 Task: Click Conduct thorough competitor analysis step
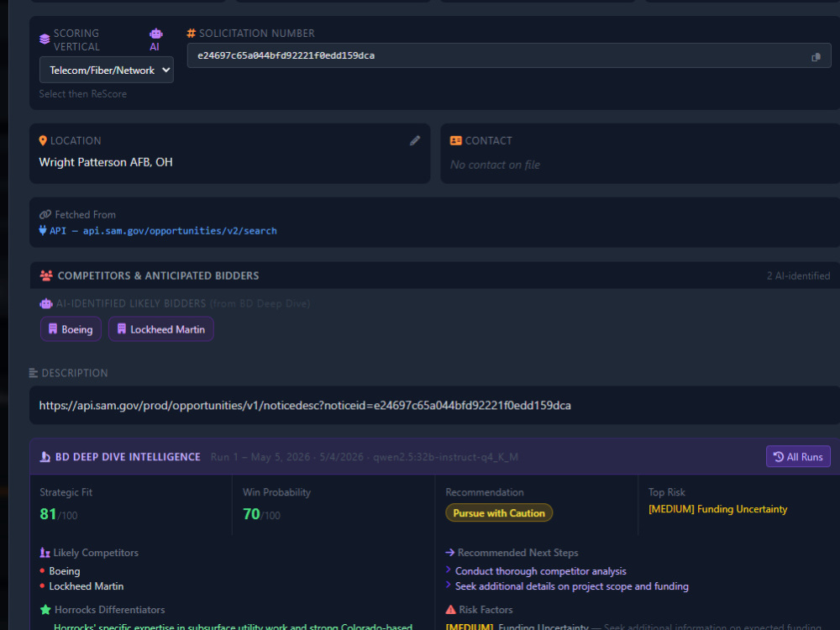coord(540,571)
